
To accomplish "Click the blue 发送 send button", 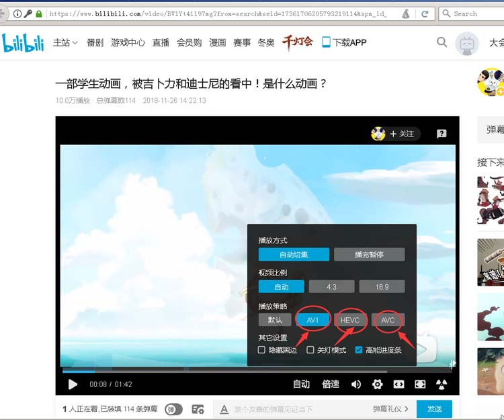I will tap(434, 409).
